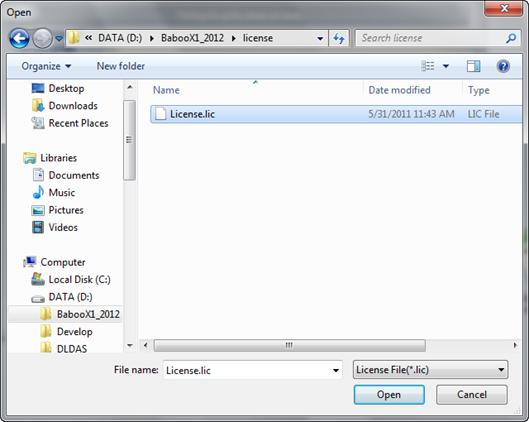The height and width of the screenshot is (422, 529).
Task: Click the change view icon
Action: [428, 66]
